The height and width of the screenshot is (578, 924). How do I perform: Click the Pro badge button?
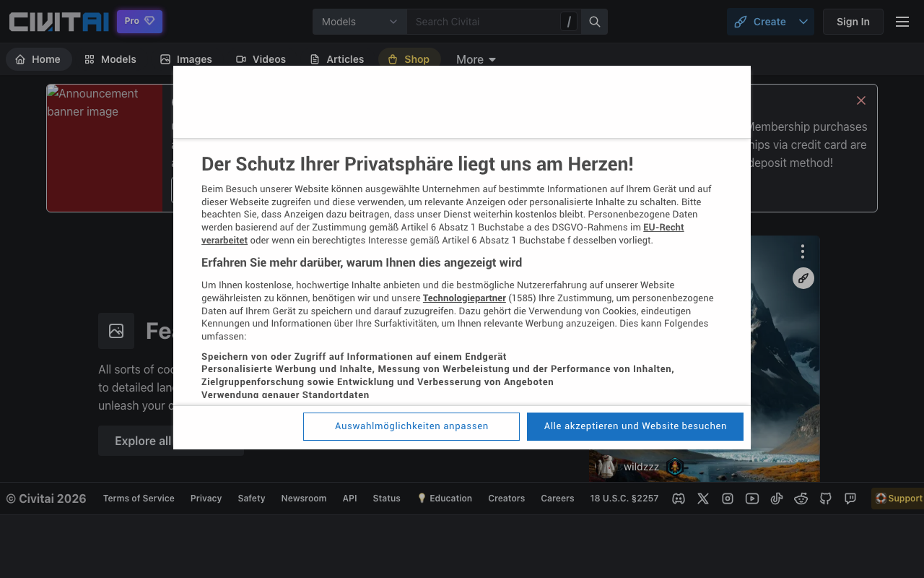point(139,21)
